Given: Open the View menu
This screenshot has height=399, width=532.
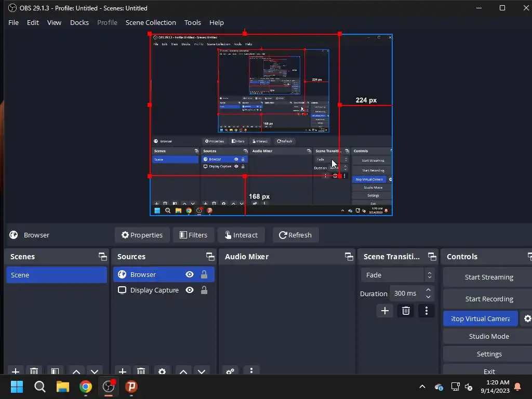Looking at the screenshot, I should click(x=54, y=22).
